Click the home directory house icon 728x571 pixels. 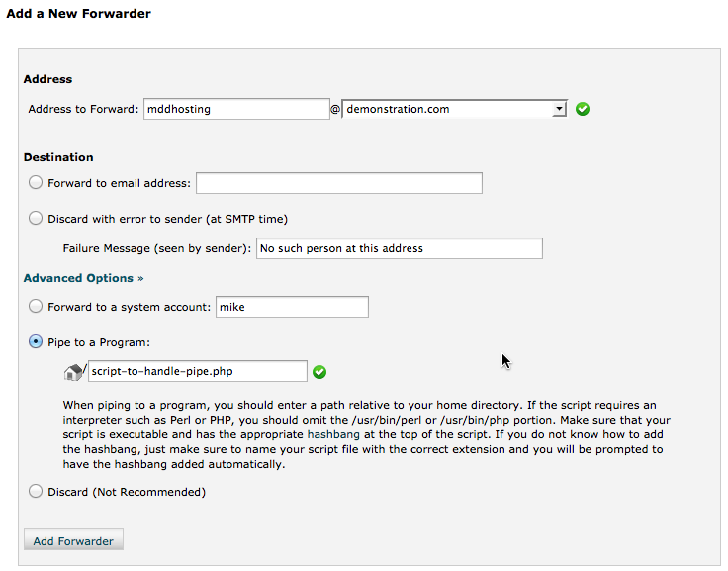(73, 372)
